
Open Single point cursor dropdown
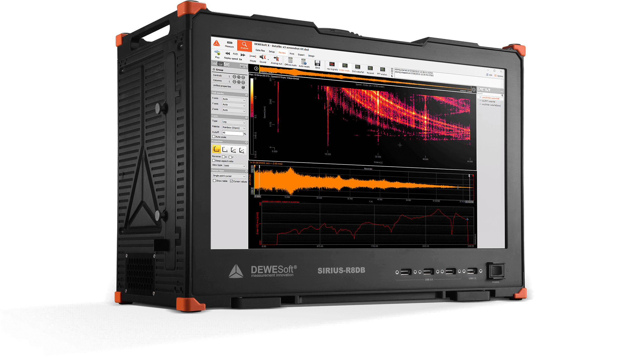[x=229, y=176]
